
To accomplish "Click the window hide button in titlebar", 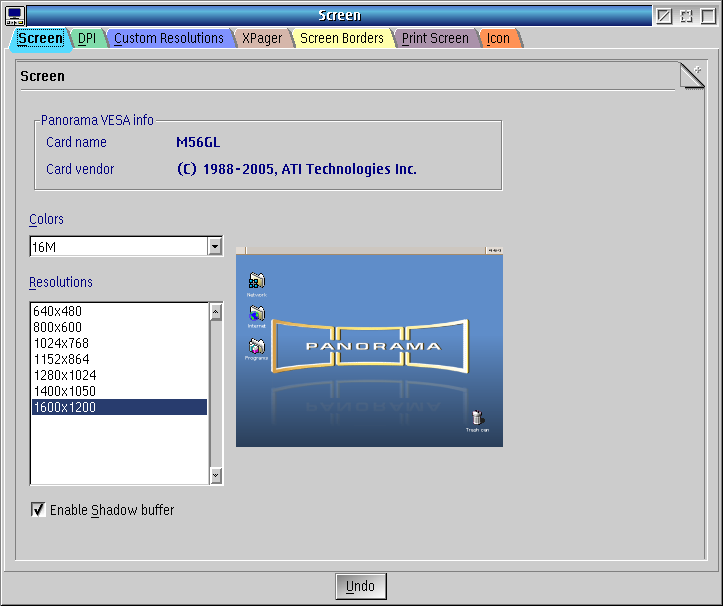I will coord(664,16).
